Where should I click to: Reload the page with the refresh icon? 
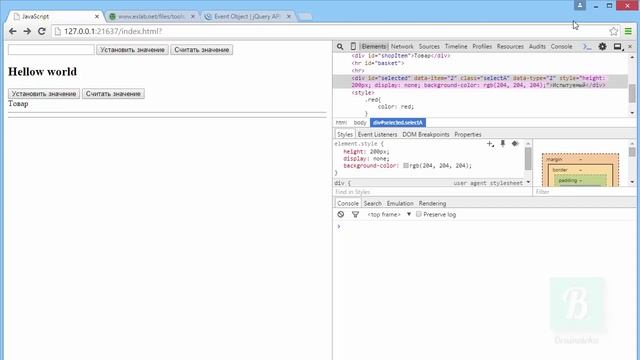[x=42, y=31]
